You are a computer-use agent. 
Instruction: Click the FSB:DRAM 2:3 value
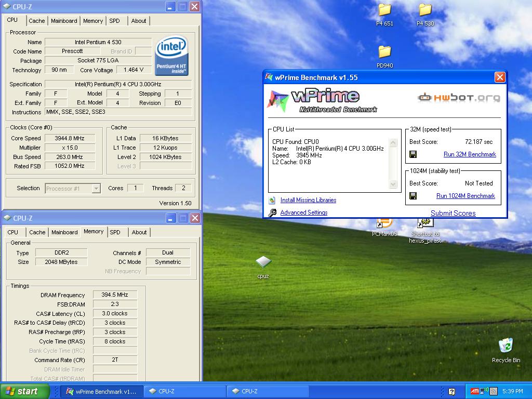(x=115, y=304)
